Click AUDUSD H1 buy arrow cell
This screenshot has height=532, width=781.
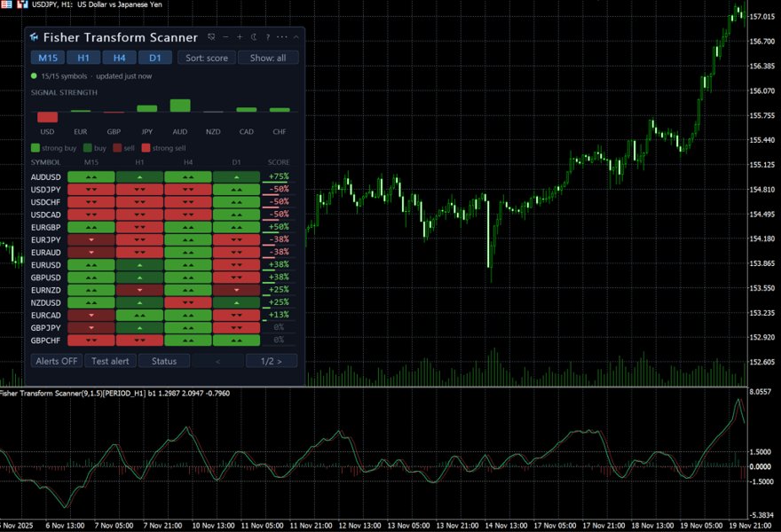pyautogui.click(x=139, y=176)
